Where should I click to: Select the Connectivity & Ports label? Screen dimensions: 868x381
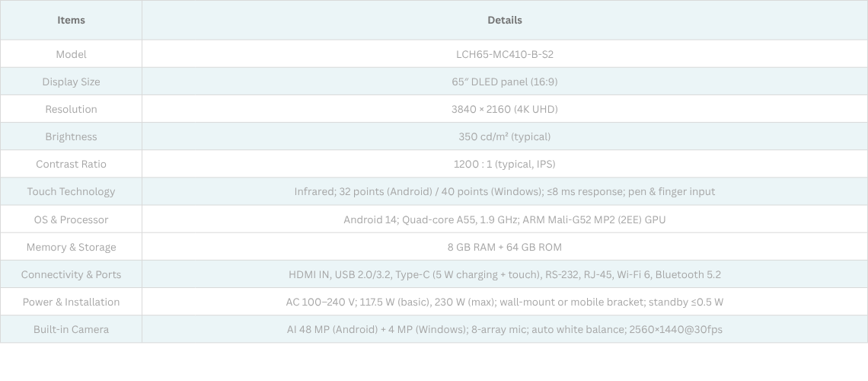click(x=71, y=274)
